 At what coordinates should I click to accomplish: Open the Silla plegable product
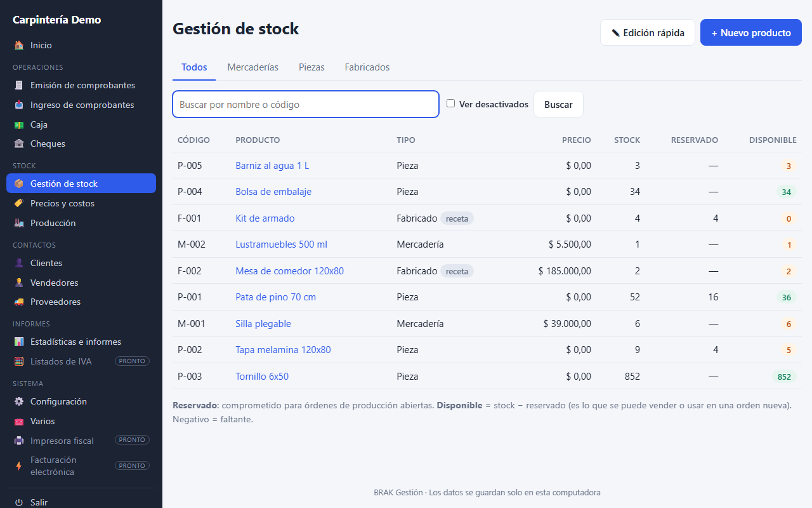263,324
